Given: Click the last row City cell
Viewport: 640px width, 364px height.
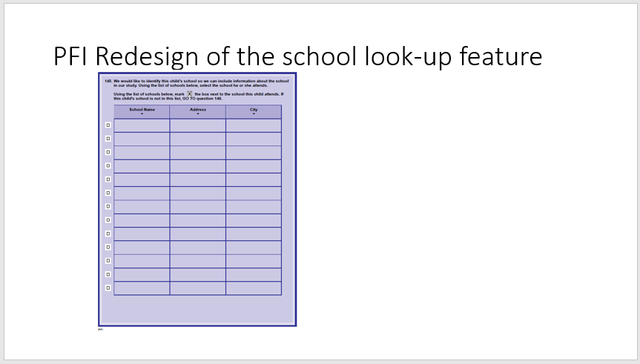Looking at the screenshot, I should tap(254, 288).
